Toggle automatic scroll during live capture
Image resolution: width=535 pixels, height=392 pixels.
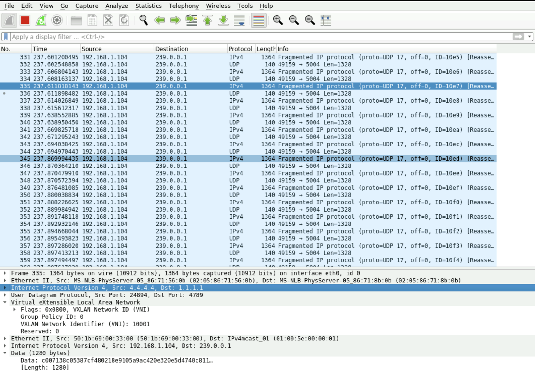(239, 20)
